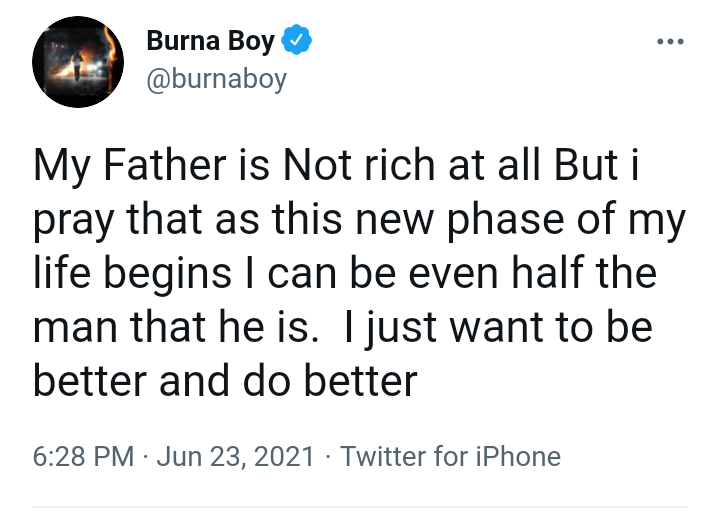Viewport: 720px width, 512px height.
Task: Open the Twitter for iPhone source link
Action: [450, 457]
